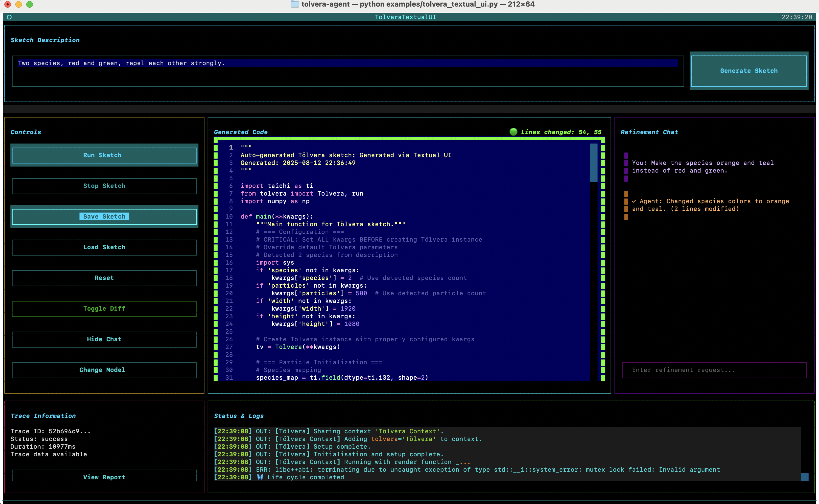
Task: Click the sketch description text area
Action: tap(348, 71)
